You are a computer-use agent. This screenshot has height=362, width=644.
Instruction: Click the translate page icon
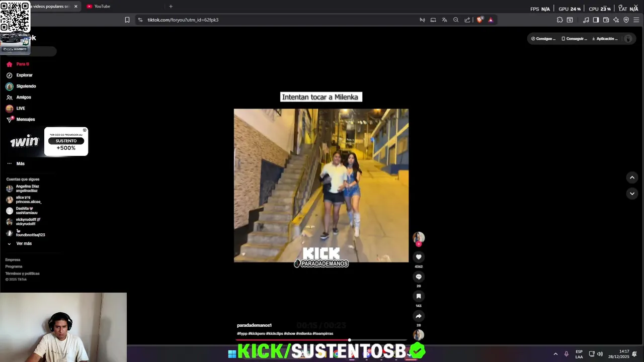pos(444,20)
